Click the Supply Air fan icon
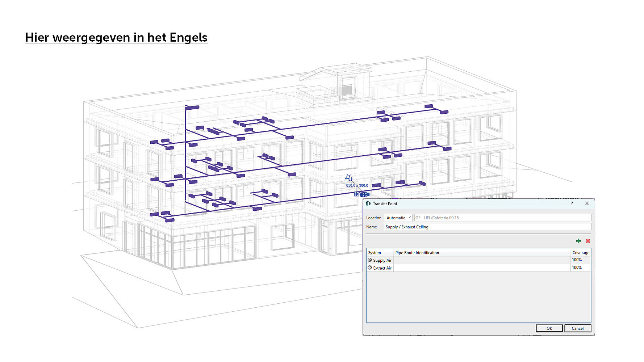Screen dimensions: 644x362 (x=369, y=260)
